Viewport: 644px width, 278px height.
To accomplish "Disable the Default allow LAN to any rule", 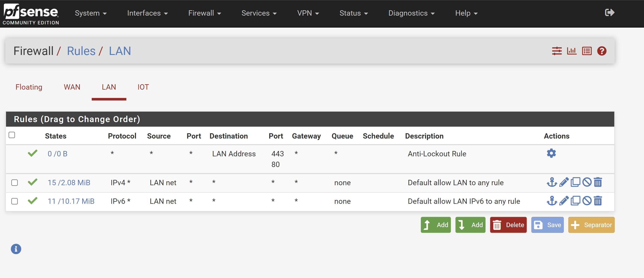I will [x=587, y=182].
